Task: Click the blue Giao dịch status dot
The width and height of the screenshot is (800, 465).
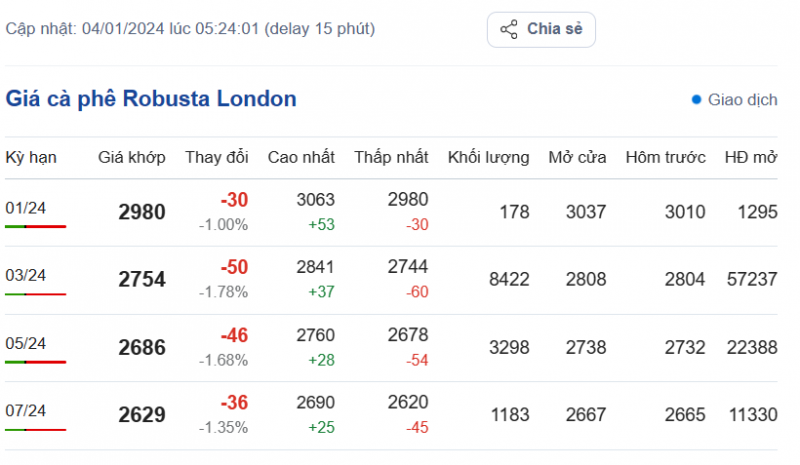Action: pos(696,100)
